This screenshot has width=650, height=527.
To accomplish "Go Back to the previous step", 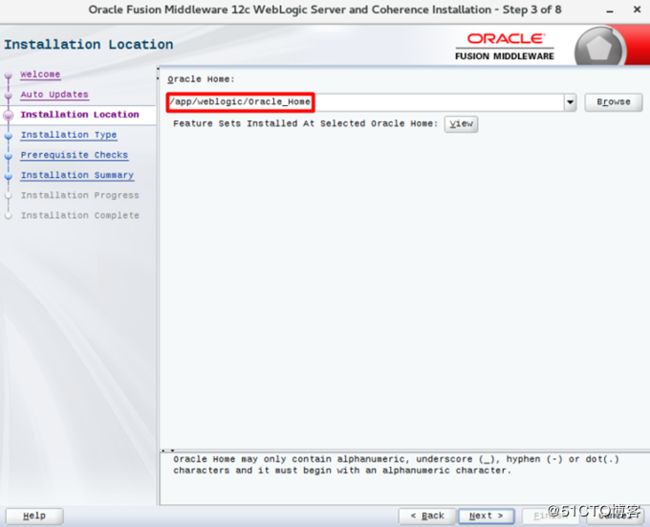I will (x=427, y=516).
